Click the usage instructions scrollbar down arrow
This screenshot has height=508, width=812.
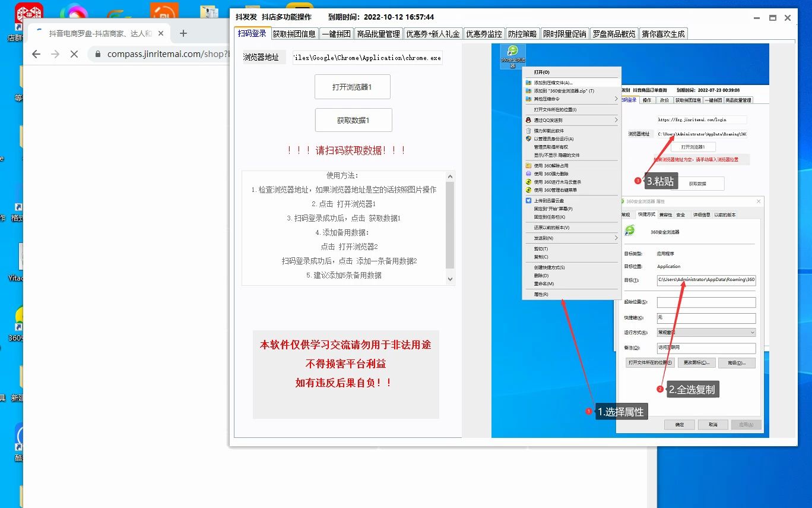[450, 279]
